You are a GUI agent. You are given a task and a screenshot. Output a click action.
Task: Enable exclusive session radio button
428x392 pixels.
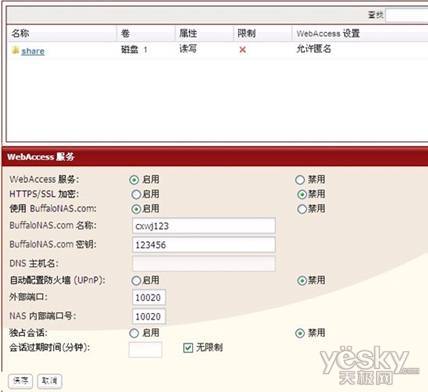134,333
